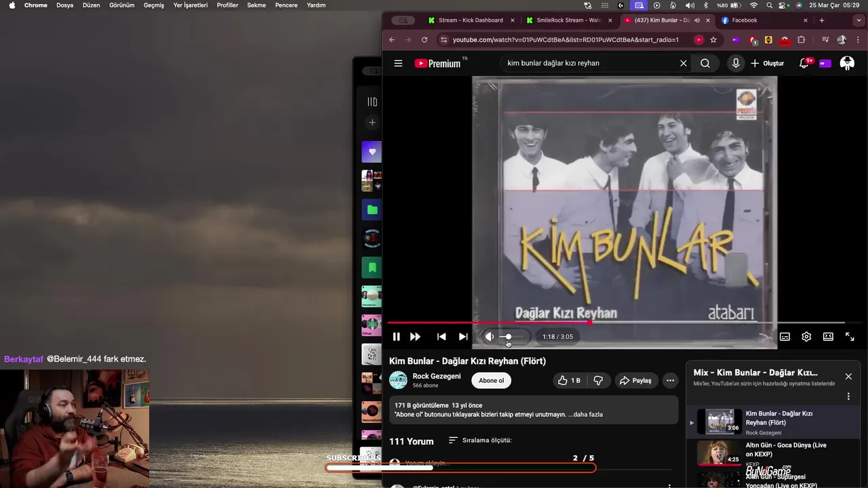Open the Apple menu

12,5
